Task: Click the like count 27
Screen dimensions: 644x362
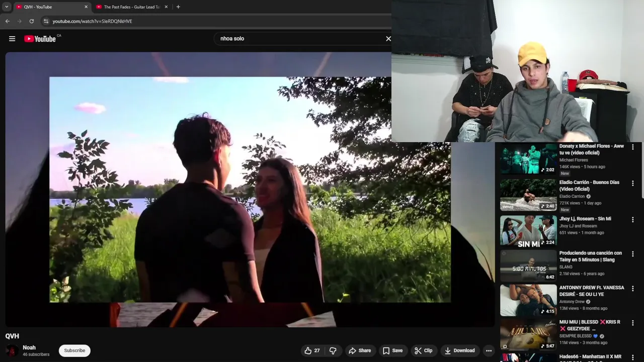Action: pyautogui.click(x=317, y=350)
